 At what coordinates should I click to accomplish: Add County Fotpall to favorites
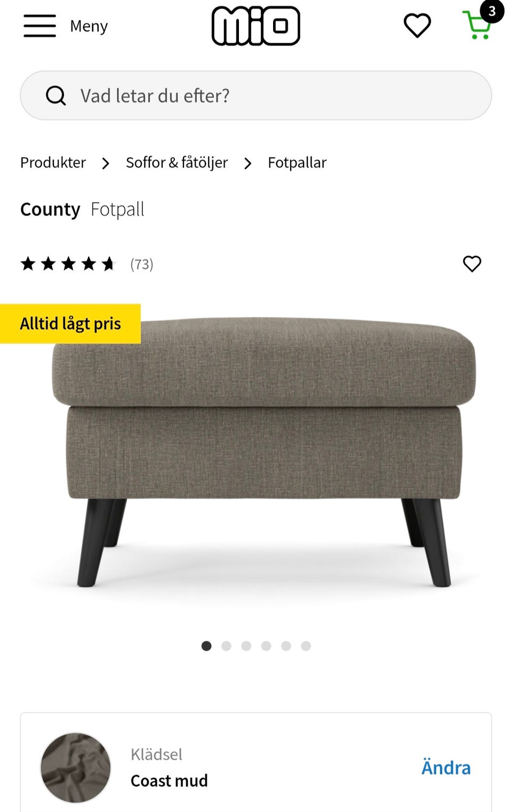tap(471, 264)
